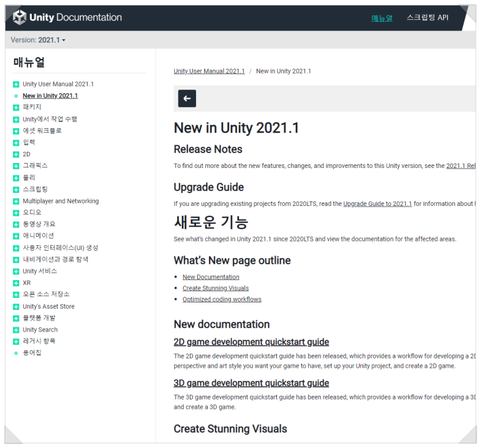Jump to Optimized coding workflows link
Viewport: 481px width, 448px height.
tap(222, 299)
